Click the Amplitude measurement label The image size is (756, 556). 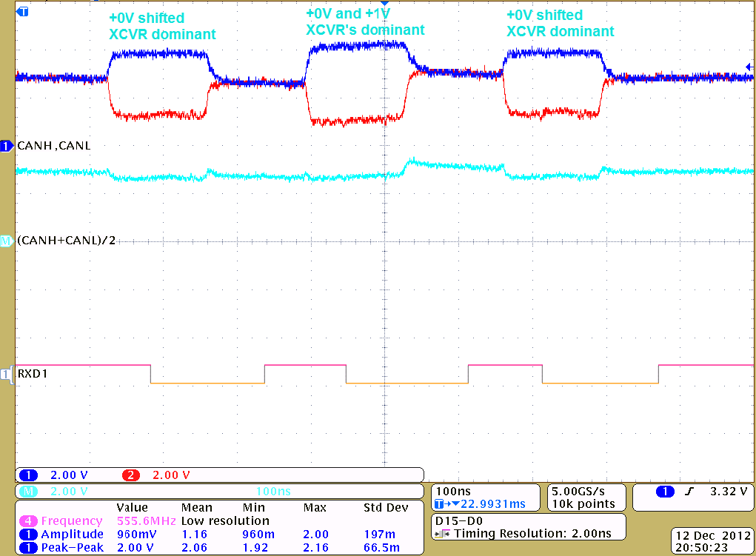[72, 535]
